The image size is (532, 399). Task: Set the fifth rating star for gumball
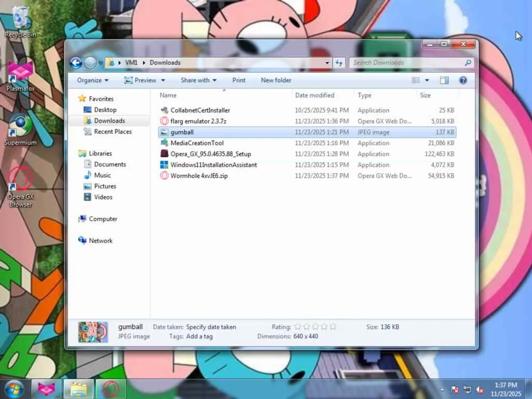[333, 327]
